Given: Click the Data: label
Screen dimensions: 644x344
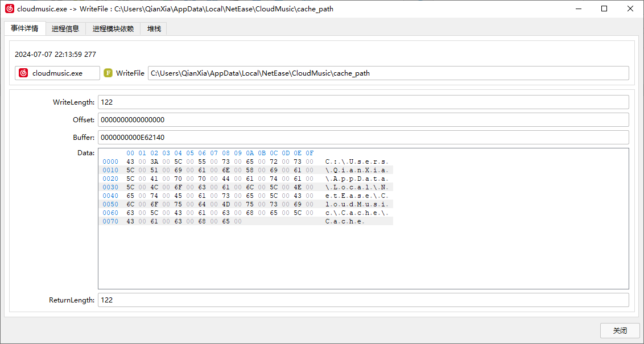Looking at the screenshot, I should click(x=86, y=153).
